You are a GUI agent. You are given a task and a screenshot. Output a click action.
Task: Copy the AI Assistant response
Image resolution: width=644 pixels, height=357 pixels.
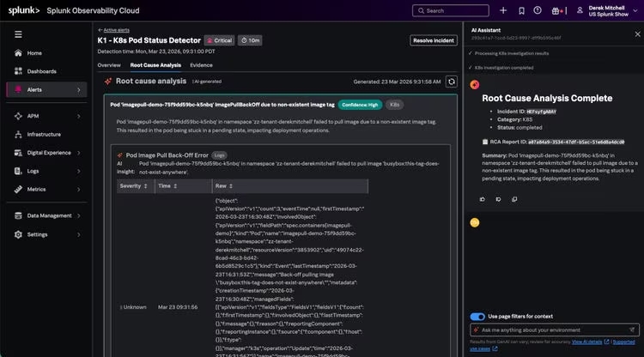tap(514, 199)
